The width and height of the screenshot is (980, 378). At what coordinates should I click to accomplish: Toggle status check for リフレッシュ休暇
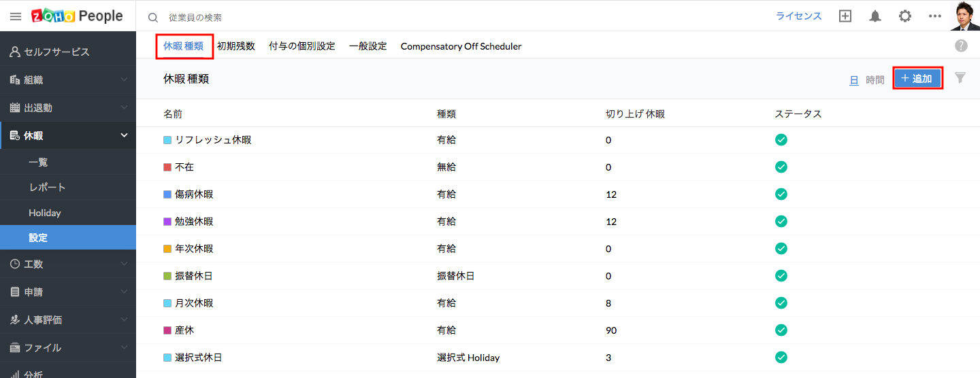click(x=781, y=139)
